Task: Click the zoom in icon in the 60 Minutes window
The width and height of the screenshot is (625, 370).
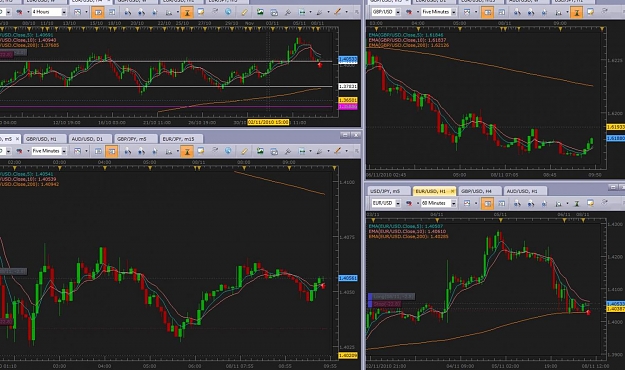Action: (517, 204)
